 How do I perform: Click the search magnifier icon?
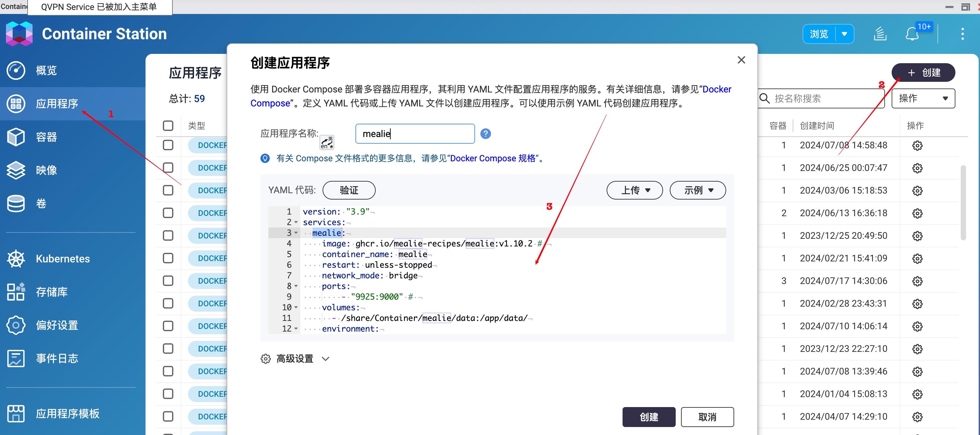click(764, 98)
